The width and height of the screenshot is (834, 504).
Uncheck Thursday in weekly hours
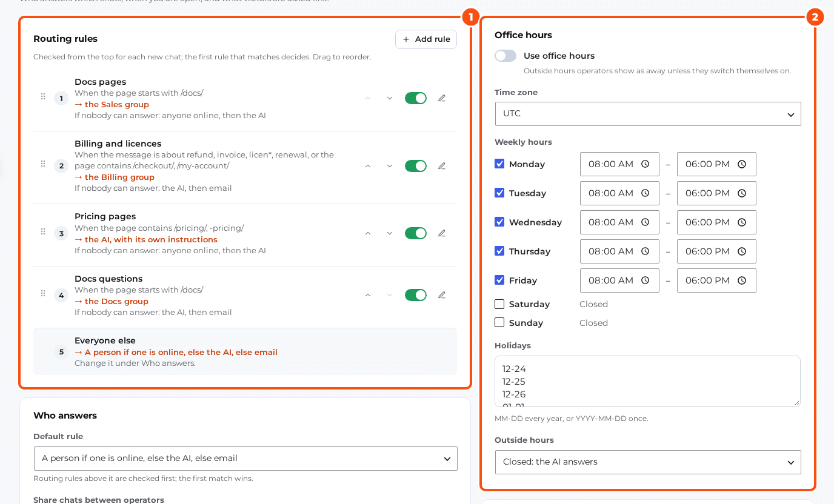pyautogui.click(x=499, y=251)
